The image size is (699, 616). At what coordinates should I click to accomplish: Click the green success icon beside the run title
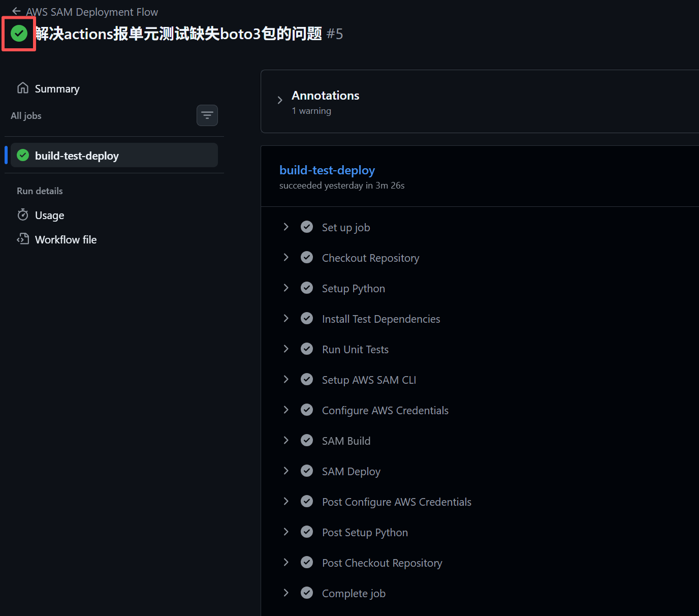[19, 34]
